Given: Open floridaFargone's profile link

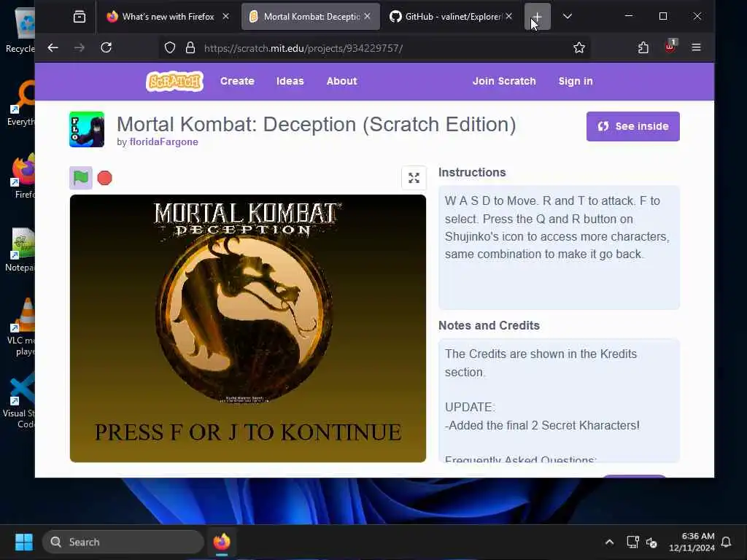Looking at the screenshot, I should [163, 142].
